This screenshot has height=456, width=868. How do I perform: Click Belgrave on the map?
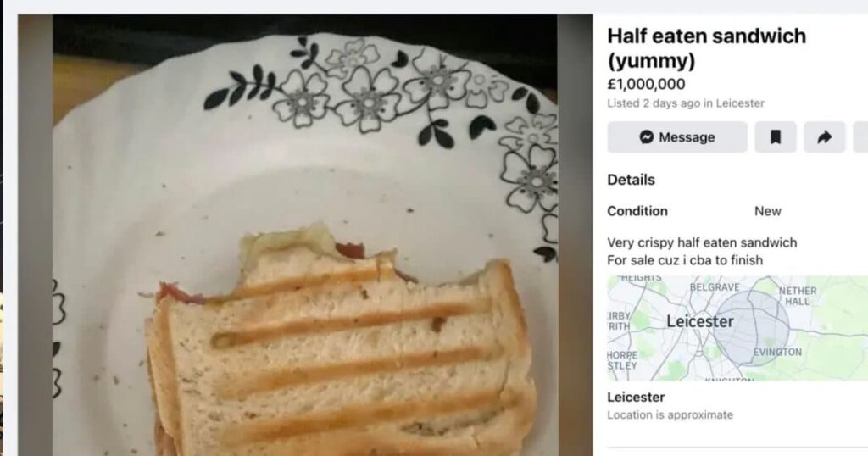click(715, 287)
